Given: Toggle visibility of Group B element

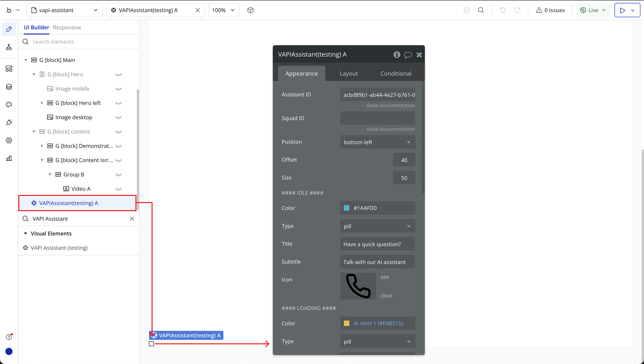Looking at the screenshot, I should 119,175.
